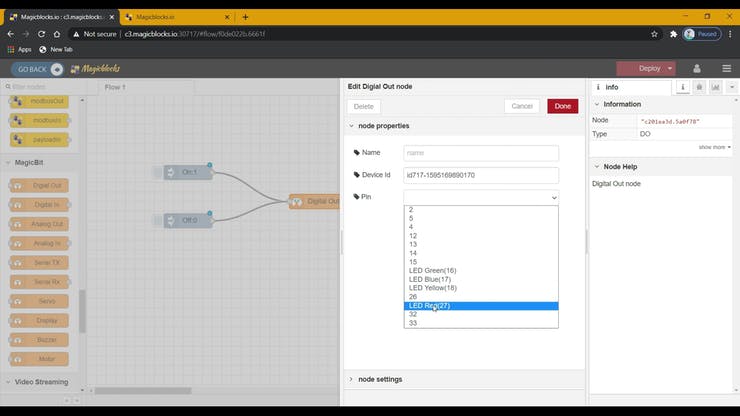
Task: Open the extensions puzzle icon
Action: point(673,34)
